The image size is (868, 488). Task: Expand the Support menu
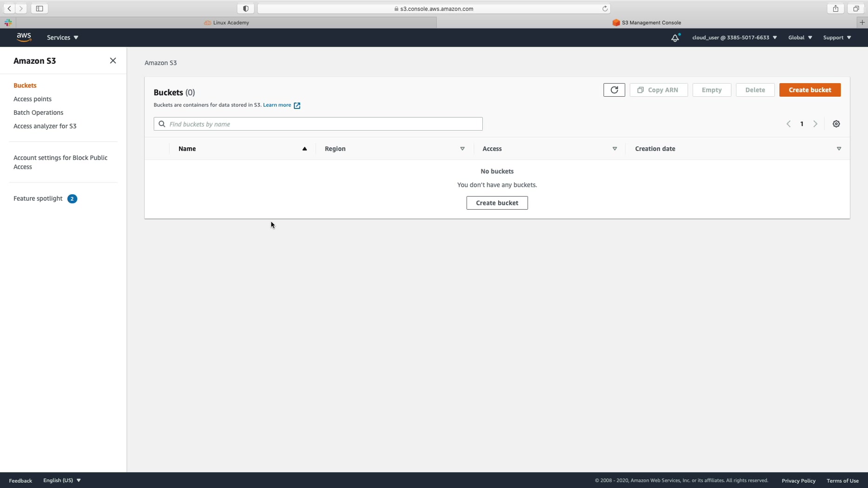coord(837,38)
